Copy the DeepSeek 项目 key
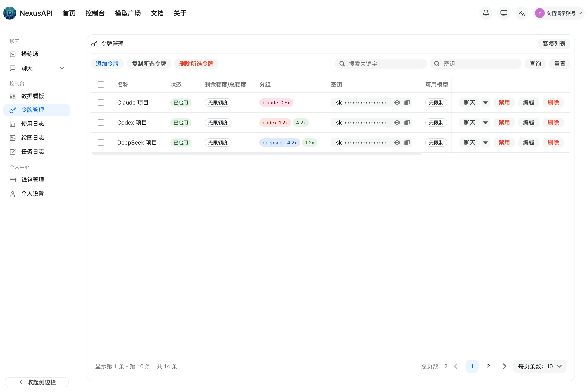Viewport: 588px width, 392px height. pos(407,143)
